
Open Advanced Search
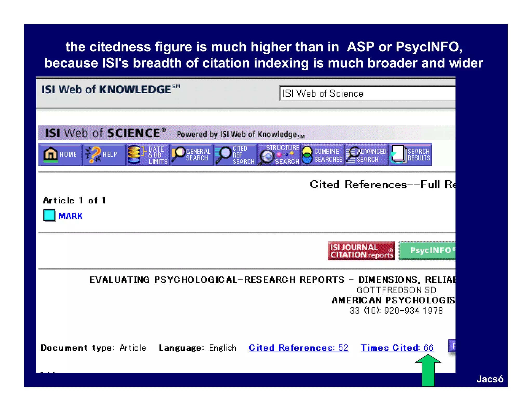pos(366,154)
